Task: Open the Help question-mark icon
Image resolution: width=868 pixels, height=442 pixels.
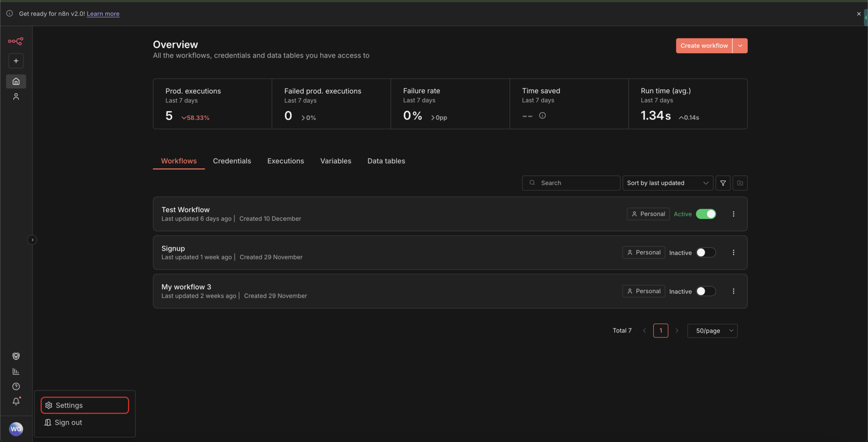Action: [16, 387]
